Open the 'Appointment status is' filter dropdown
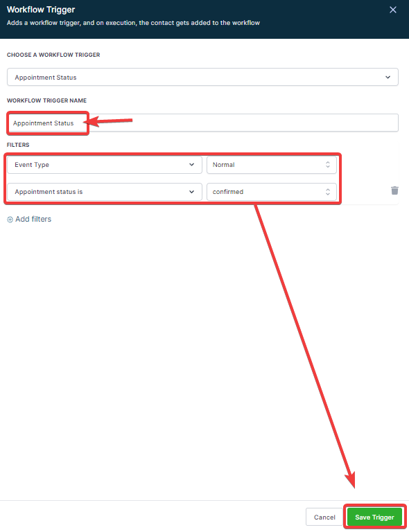409x532 pixels. click(105, 192)
